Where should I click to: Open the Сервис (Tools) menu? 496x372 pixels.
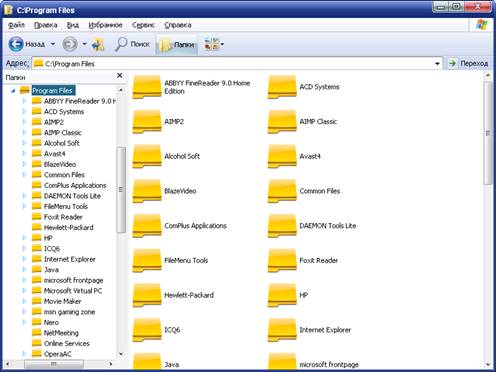pos(143,25)
